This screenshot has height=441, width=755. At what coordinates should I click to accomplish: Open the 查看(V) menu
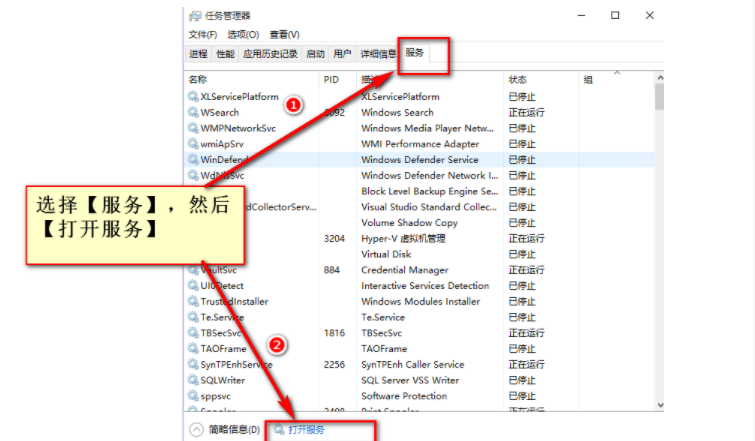point(285,35)
